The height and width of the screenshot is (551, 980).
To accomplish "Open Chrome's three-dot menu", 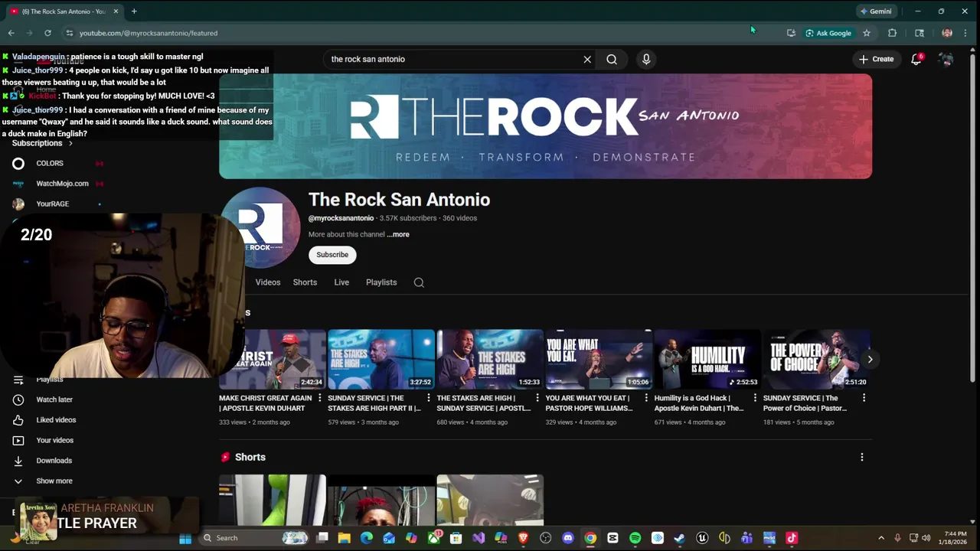I will pyautogui.click(x=966, y=33).
